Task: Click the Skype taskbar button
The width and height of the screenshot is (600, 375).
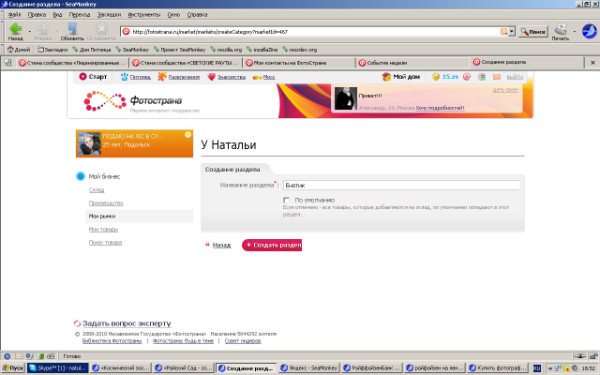Action: pos(58,368)
